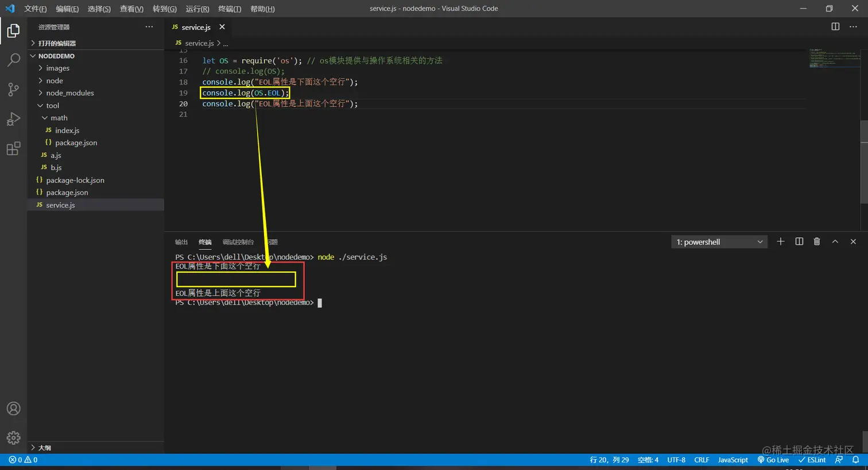Change end of line sequence CRLF
The width and height of the screenshot is (868, 470).
pyautogui.click(x=702, y=460)
